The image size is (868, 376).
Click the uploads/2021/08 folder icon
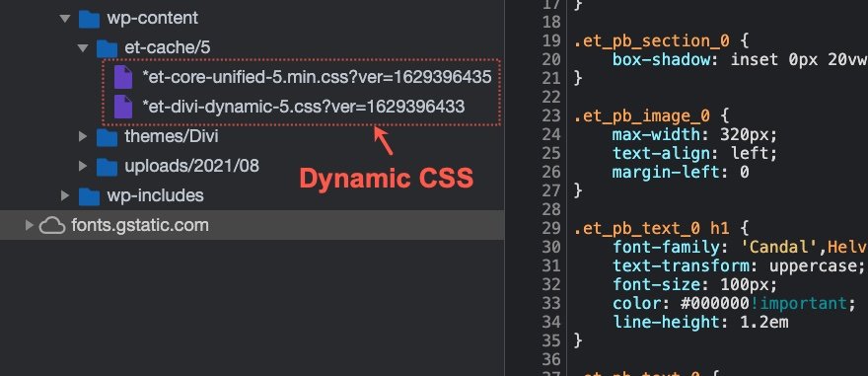(107, 166)
